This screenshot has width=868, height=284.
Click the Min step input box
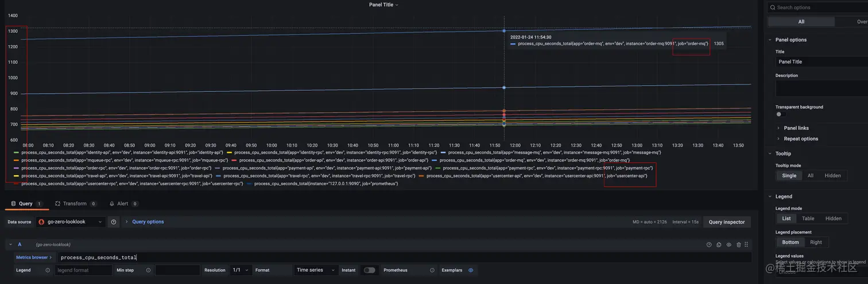(x=177, y=270)
